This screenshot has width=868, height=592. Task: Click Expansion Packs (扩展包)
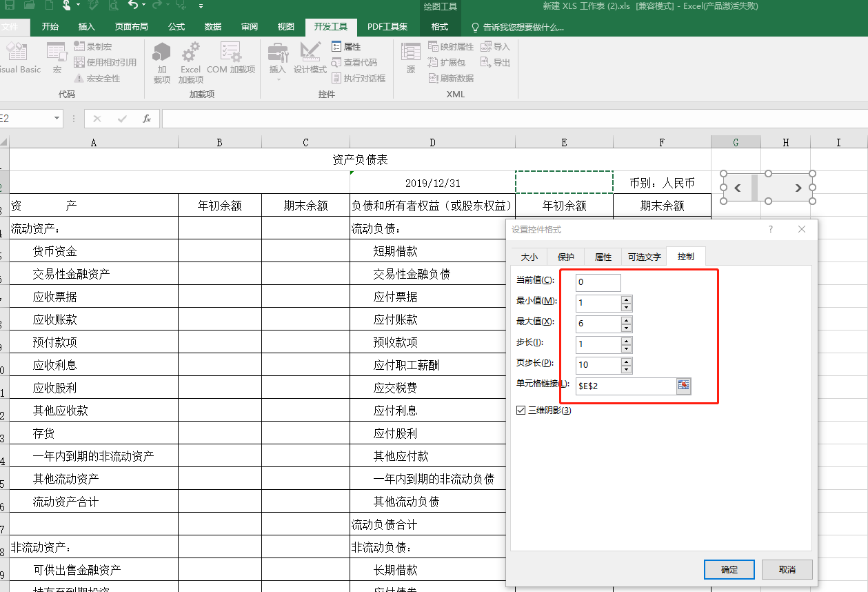click(x=447, y=62)
